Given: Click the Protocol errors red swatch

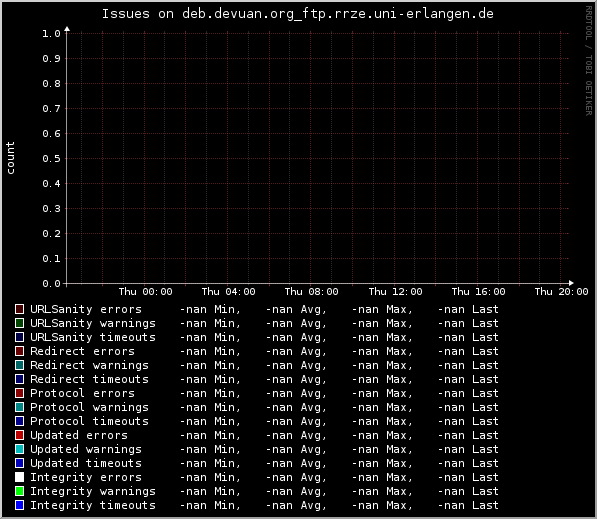Looking at the screenshot, I should [19, 393].
